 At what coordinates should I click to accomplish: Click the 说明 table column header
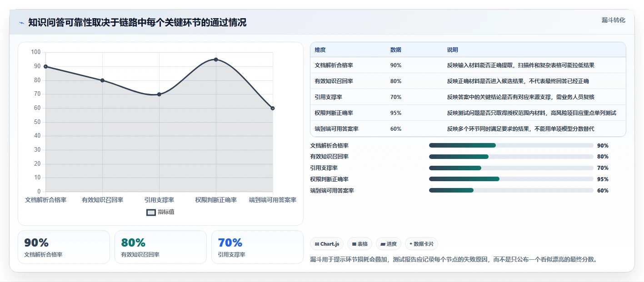pyautogui.click(x=453, y=50)
